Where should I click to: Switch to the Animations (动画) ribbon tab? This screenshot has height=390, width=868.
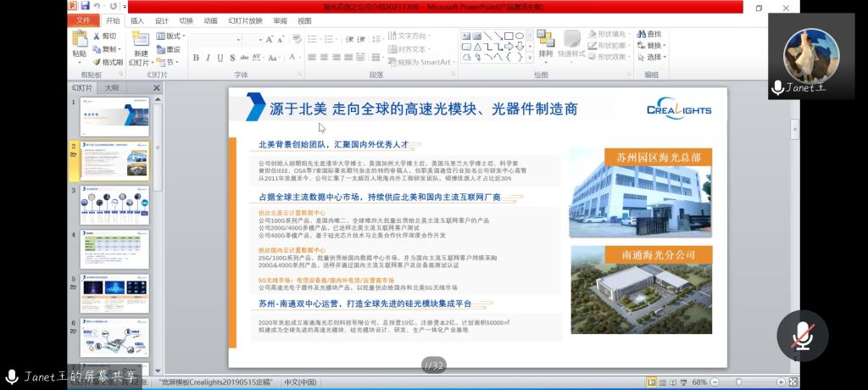[x=210, y=21]
